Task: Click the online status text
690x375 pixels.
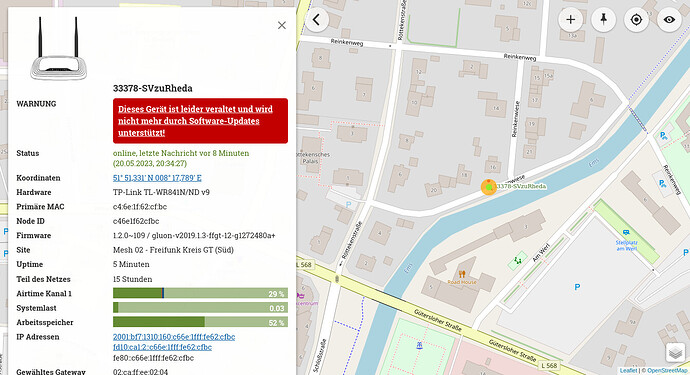Action: [181, 158]
